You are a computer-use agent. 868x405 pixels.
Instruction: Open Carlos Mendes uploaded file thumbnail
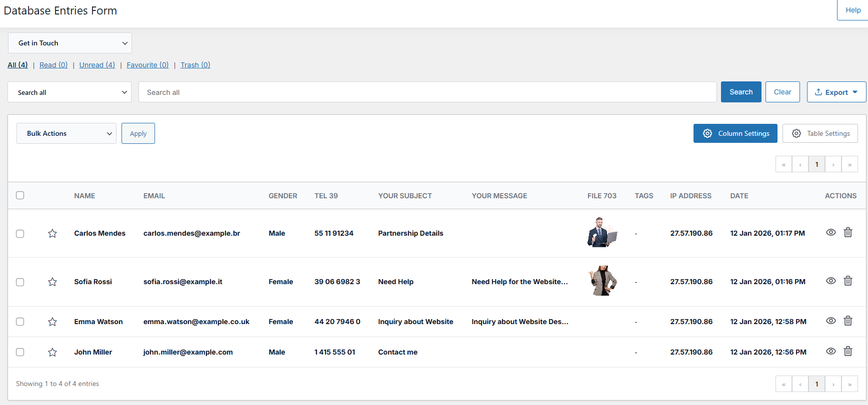602,232
